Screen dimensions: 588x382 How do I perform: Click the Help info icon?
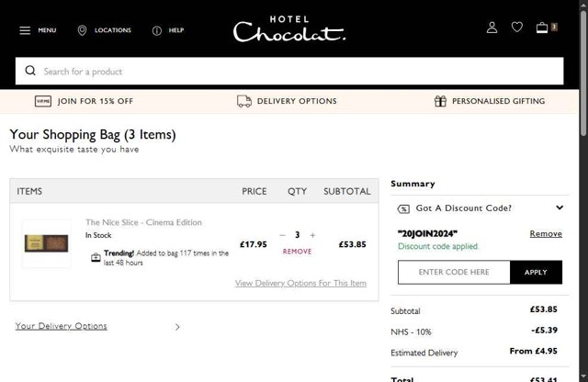click(157, 30)
